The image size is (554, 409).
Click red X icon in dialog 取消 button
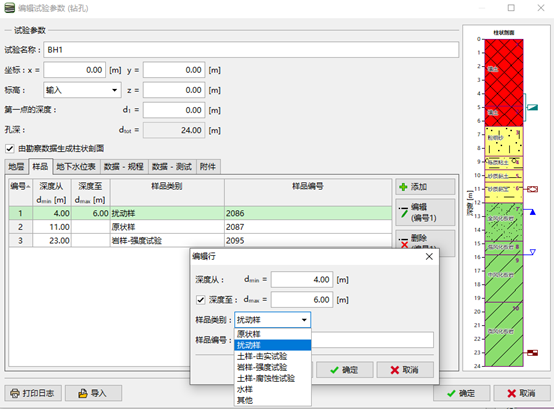point(395,370)
